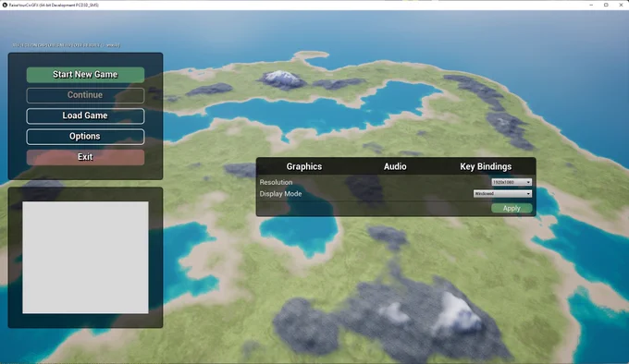The height and width of the screenshot is (364, 629).
Task: Click the Resolution setting label
Action: coord(276,182)
